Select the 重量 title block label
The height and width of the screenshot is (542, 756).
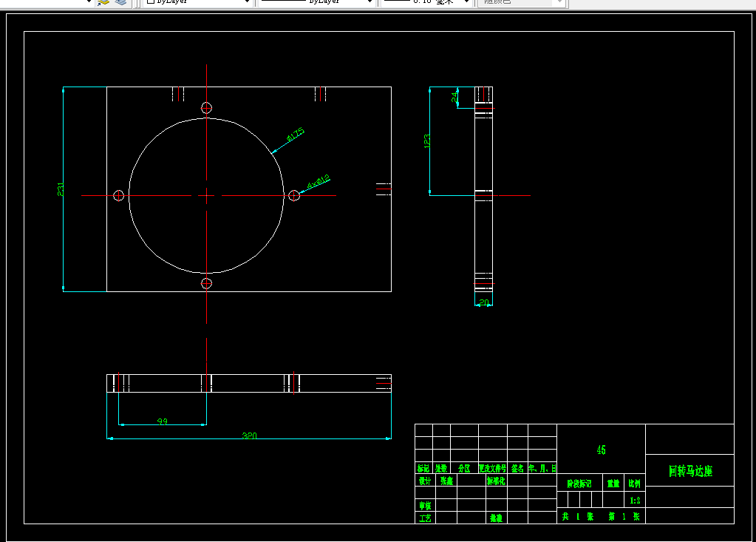click(613, 484)
